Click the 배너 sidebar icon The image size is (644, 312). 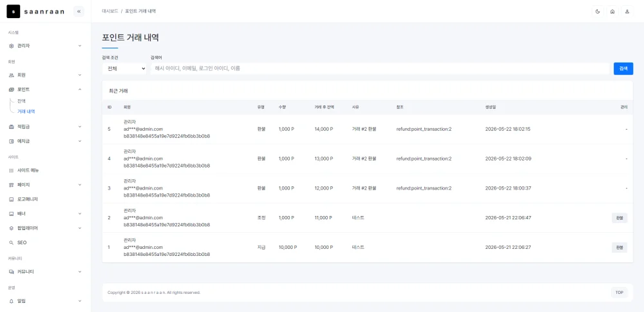12,214
